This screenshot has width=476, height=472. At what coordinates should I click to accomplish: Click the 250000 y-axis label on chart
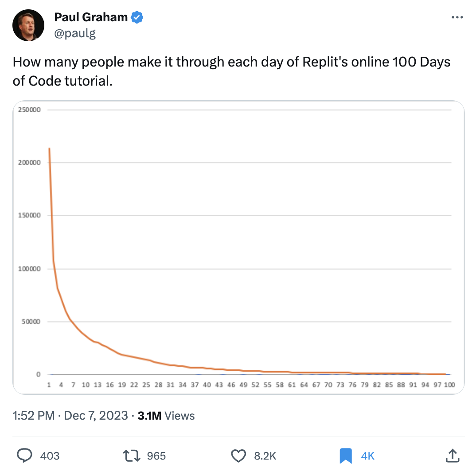30,110
